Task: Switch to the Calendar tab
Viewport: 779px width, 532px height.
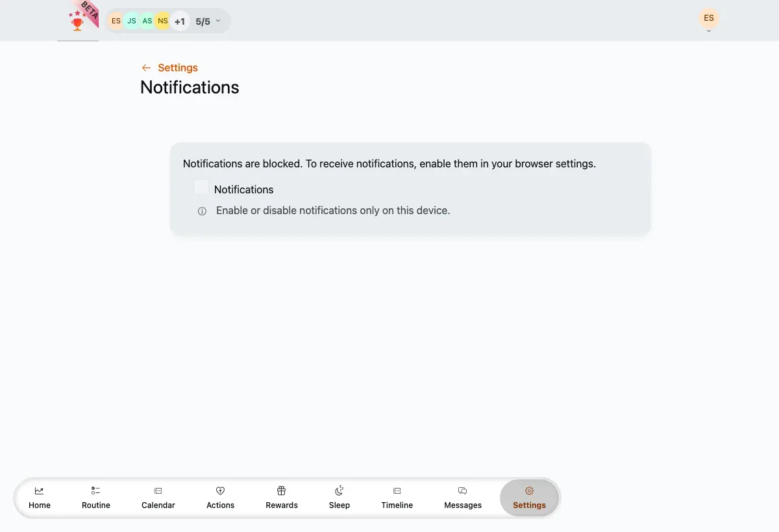Action: coord(158,498)
